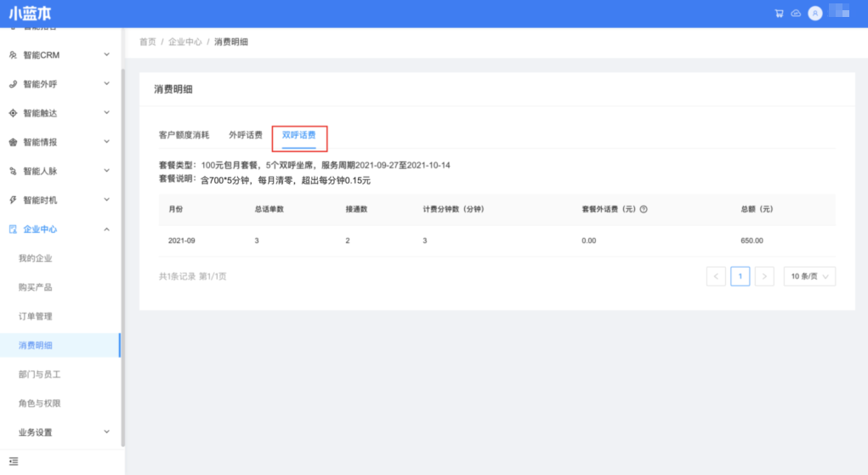
Task: Click the sidebar collapse icon at bottom left
Action: coord(14,461)
